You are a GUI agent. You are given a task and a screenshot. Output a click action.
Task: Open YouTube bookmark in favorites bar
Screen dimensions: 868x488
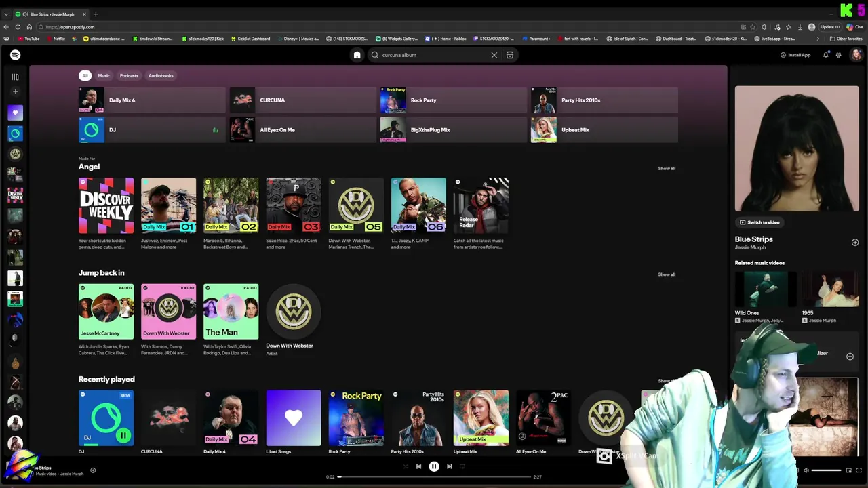tap(29, 39)
